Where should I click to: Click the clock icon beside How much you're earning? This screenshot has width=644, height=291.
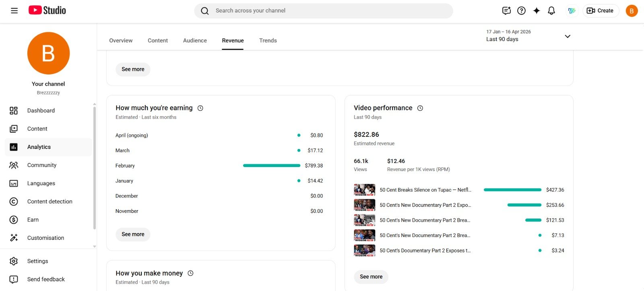200,108
